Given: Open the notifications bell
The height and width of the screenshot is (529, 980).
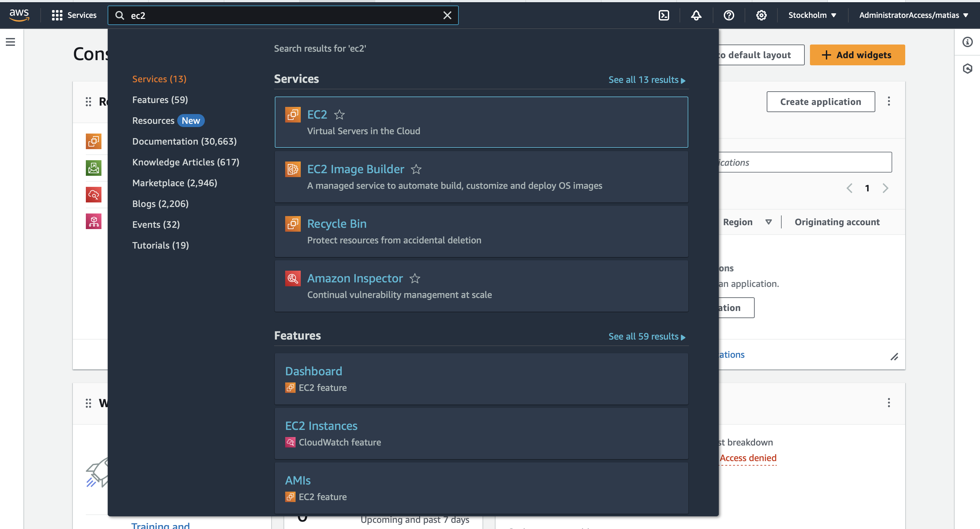Looking at the screenshot, I should [696, 15].
